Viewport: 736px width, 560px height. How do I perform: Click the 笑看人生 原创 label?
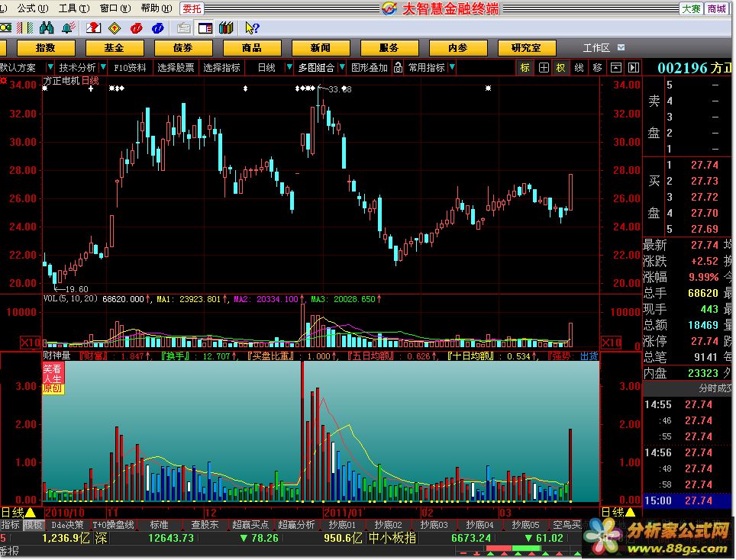pos(53,378)
